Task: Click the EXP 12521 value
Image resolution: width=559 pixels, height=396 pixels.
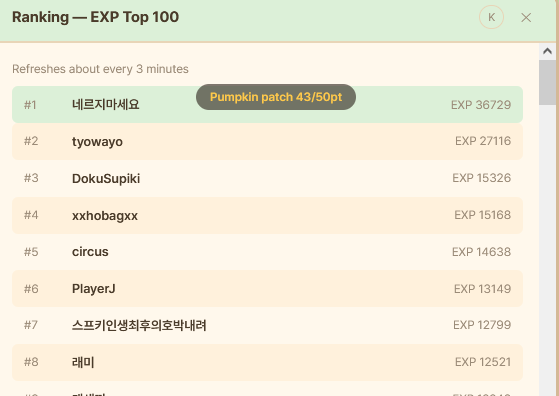Action: tap(483, 362)
